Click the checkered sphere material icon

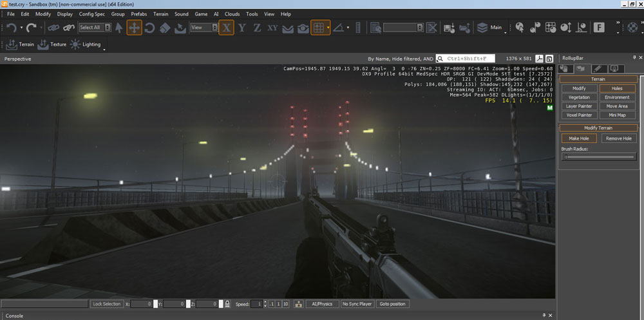[633, 28]
